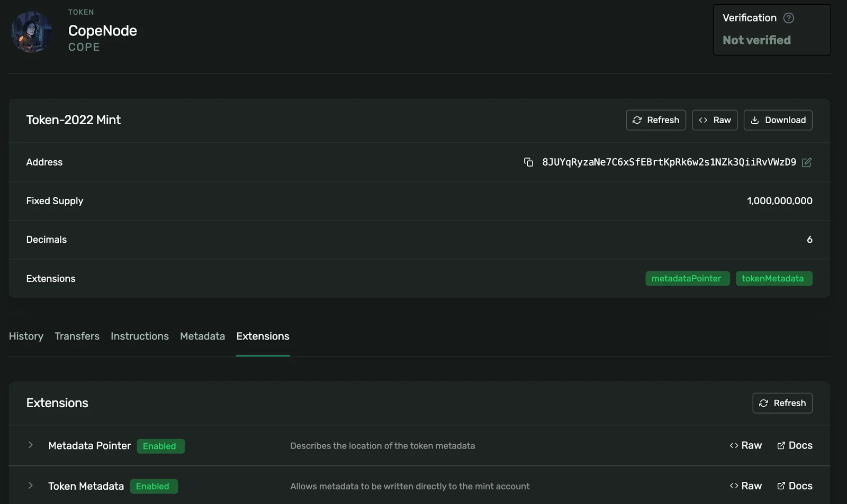
Task: Click the Verification help question mark icon
Action: pyautogui.click(x=788, y=18)
